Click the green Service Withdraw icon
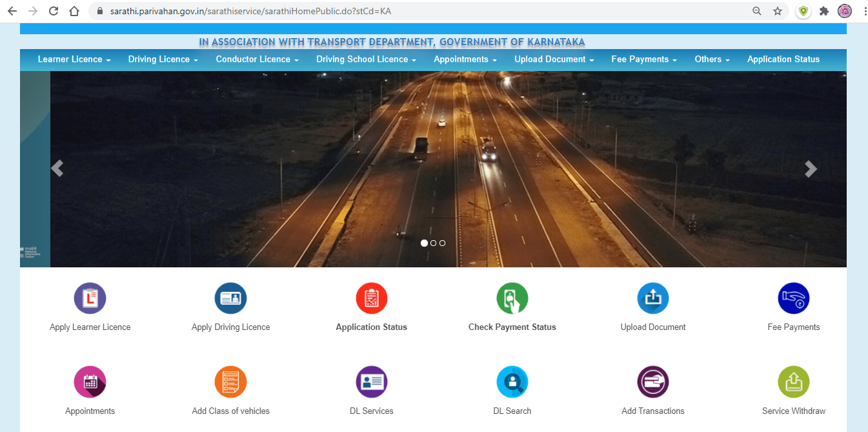The image size is (868, 432). [794, 382]
